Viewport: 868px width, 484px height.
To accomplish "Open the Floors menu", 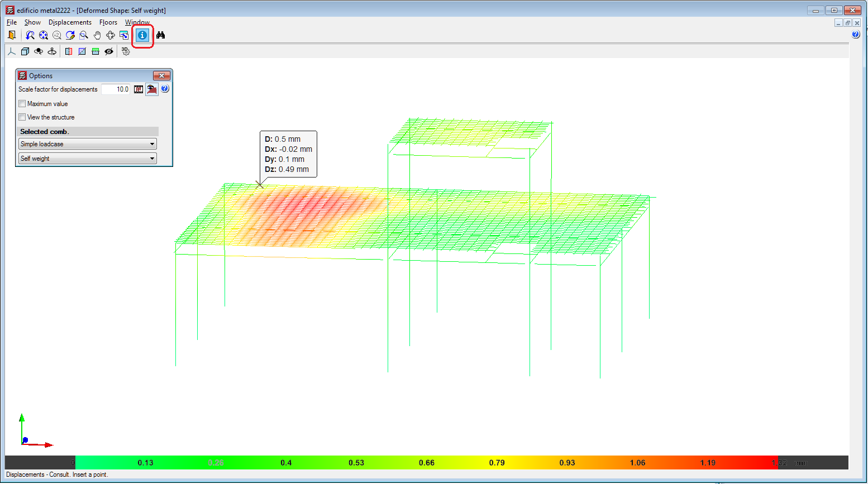I will pos(108,22).
